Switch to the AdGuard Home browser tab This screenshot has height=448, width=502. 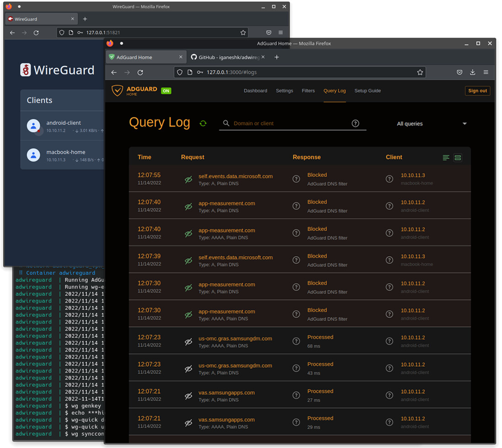pyautogui.click(x=146, y=57)
